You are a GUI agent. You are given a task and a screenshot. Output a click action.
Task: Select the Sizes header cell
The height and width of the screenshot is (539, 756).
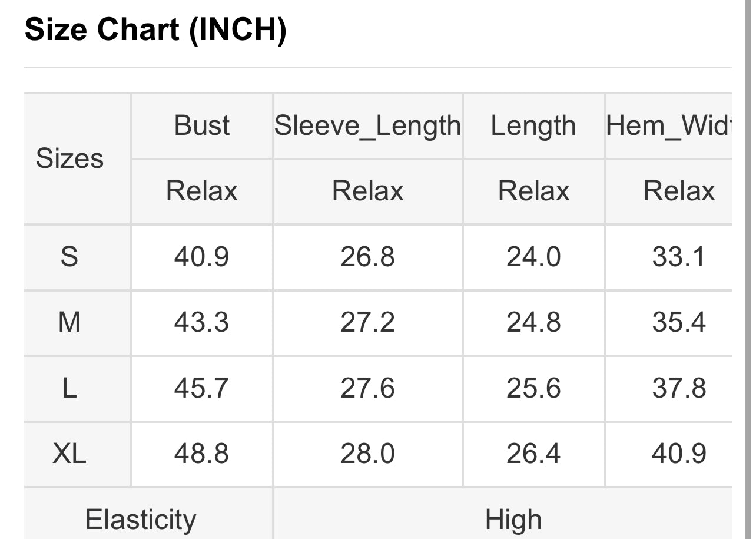click(69, 158)
